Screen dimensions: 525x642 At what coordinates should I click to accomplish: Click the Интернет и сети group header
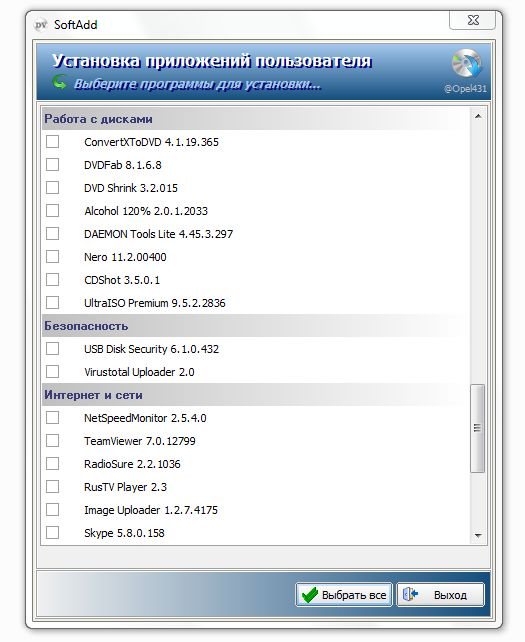pyautogui.click(x=256, y=395)
